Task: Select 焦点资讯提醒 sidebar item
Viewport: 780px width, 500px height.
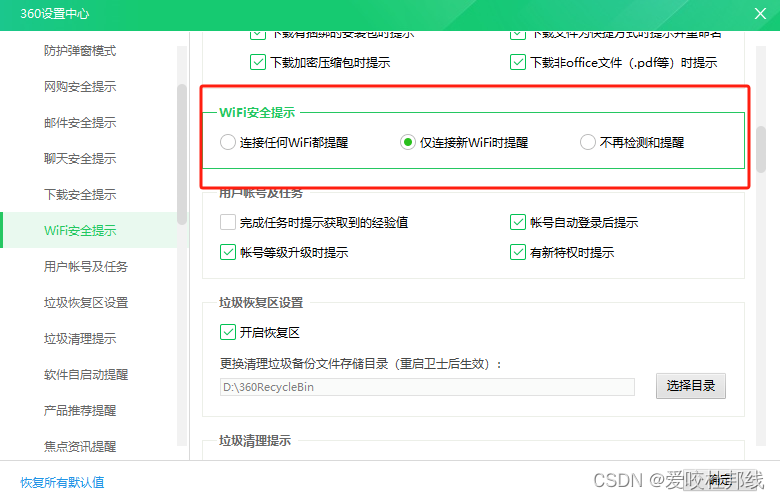Action: click(x=80, y=446)
